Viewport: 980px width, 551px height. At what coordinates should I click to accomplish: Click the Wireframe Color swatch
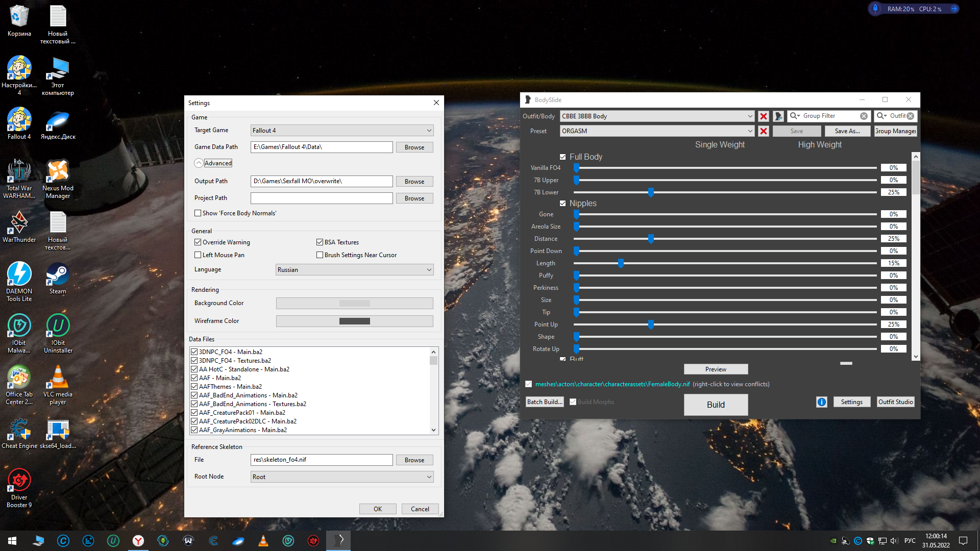click(x=354, y=321)
